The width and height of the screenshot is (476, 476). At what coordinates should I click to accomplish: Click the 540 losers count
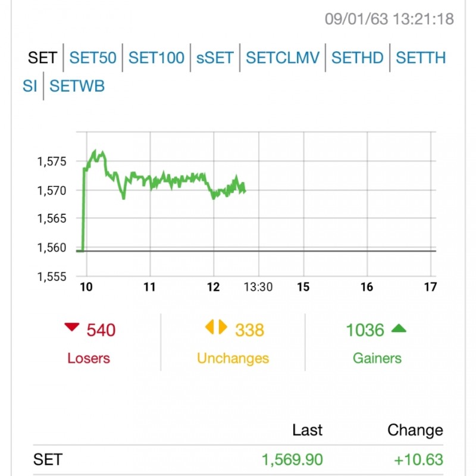101,330
